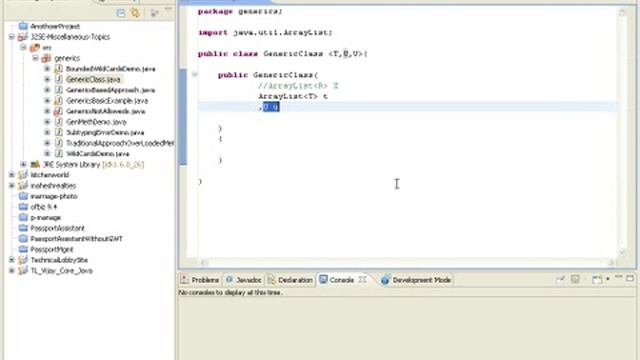Select the kitchenworld project
The width and height of the screenshot is (640, 360).
click(x=50, y=175)
